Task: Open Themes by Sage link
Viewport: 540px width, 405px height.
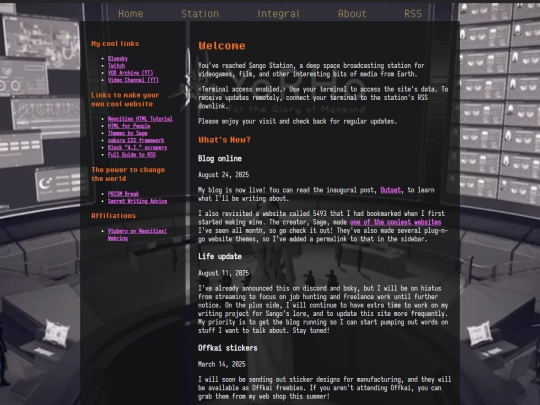Action: 128,133
